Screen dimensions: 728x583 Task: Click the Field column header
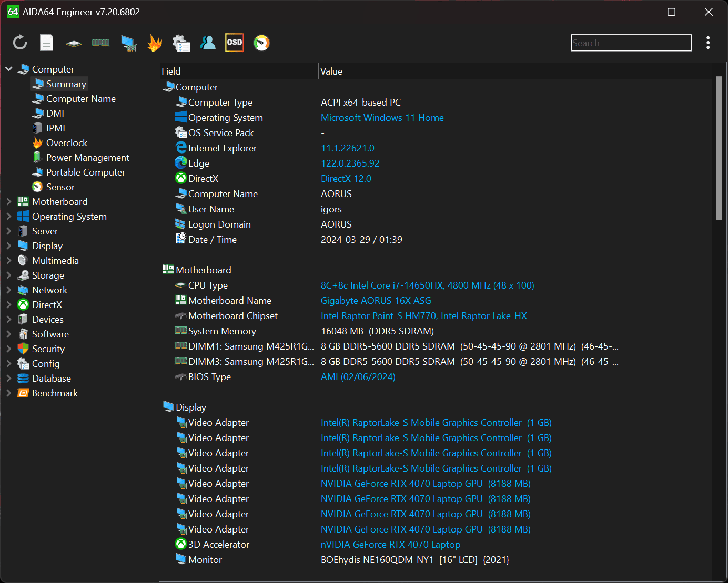pos(239,71)
